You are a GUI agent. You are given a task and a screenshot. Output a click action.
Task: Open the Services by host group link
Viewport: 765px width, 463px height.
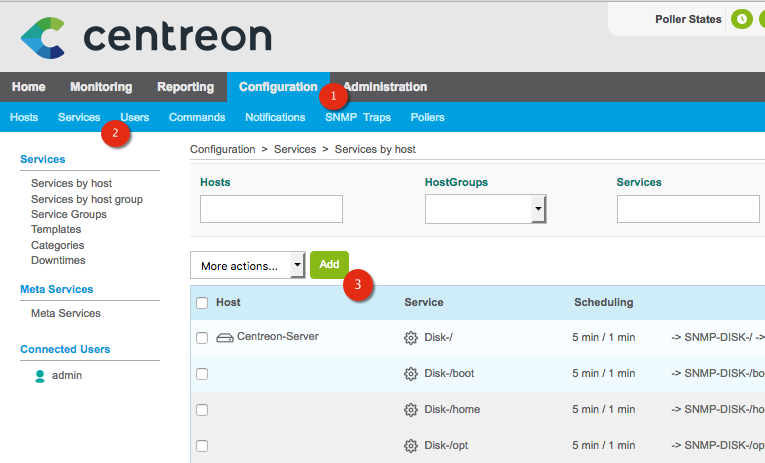[x=87, y=199]
